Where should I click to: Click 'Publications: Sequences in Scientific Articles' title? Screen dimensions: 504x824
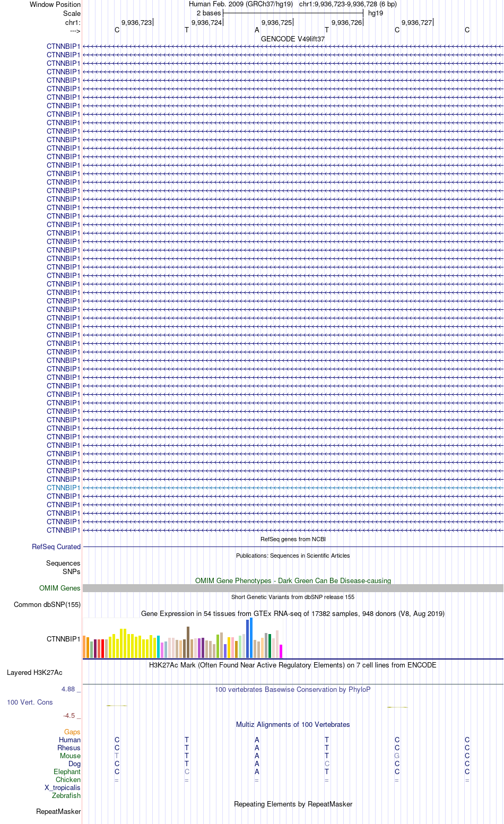(x=293, y=556)
